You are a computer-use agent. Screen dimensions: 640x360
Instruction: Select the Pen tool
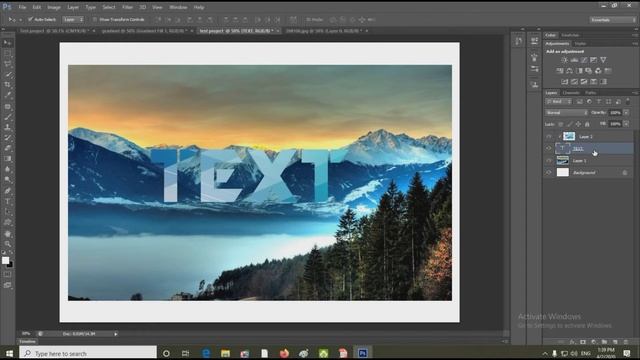[x=8, y=191]
